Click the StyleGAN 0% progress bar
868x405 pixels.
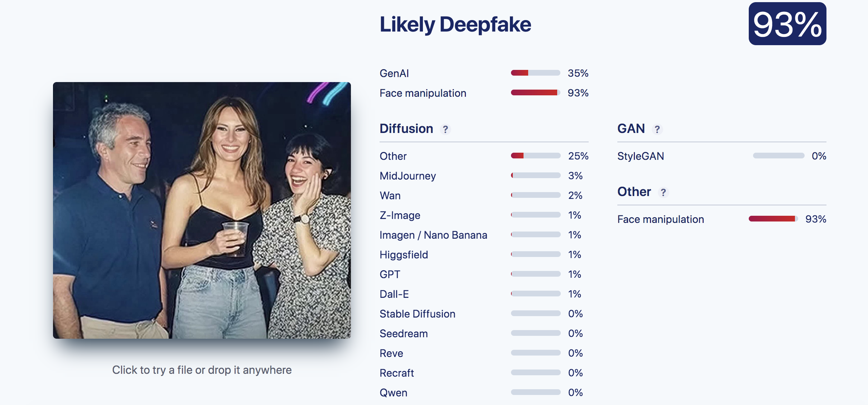coord(778,156)
